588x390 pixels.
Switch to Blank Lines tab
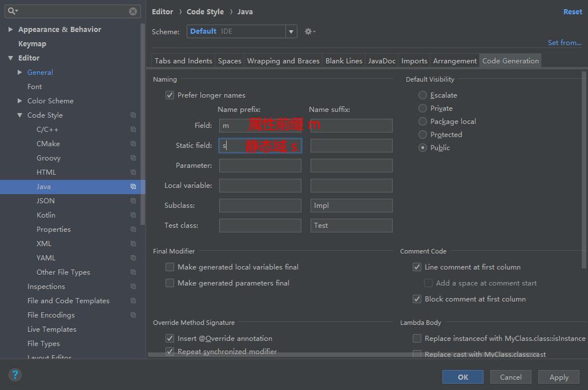coord(344,61)
